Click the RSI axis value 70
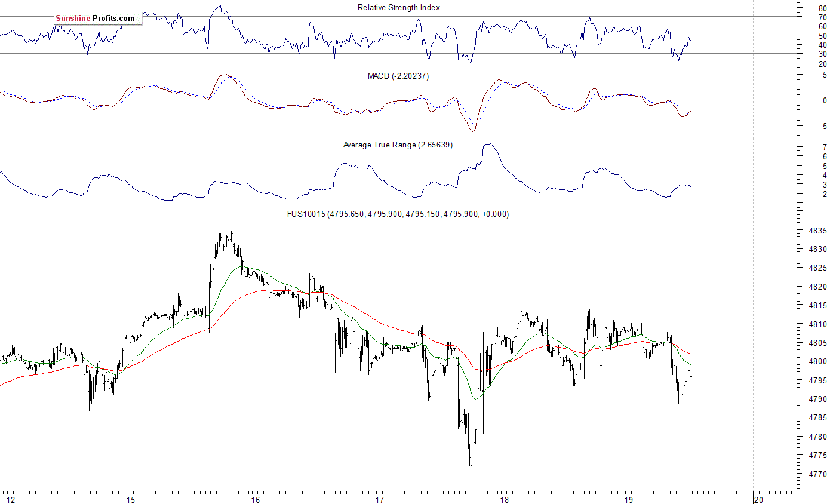 click(823, 17)
